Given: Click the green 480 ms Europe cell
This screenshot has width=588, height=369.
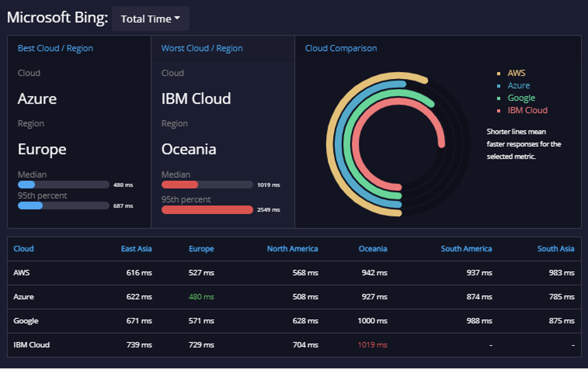Looking at the screenshot, I should 201,297.
